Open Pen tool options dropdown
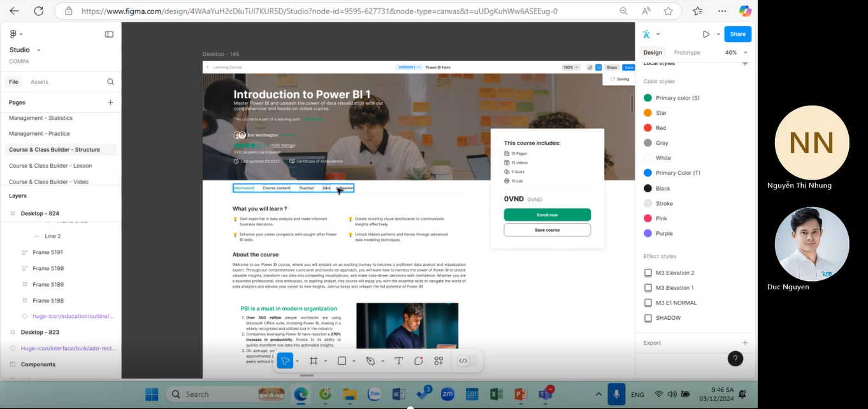 [x=382, y=361]
